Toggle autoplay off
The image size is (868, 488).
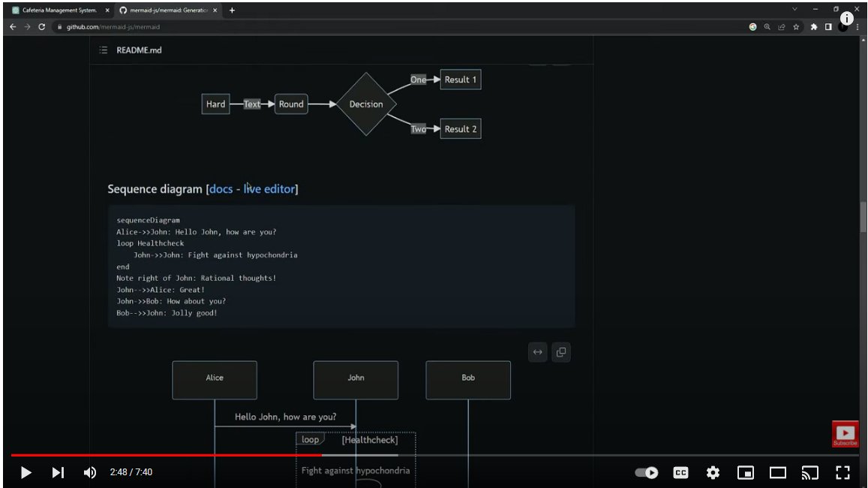[645, 472]
